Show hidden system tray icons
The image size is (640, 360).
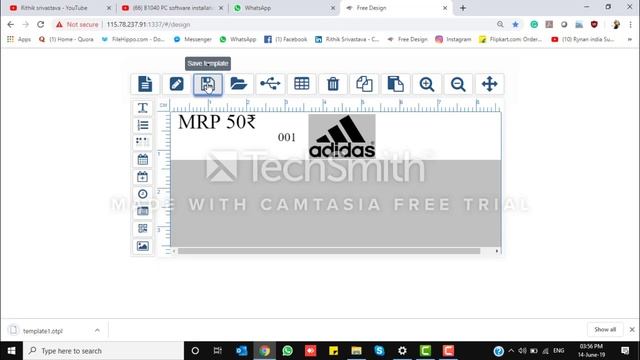pos(511,351)
